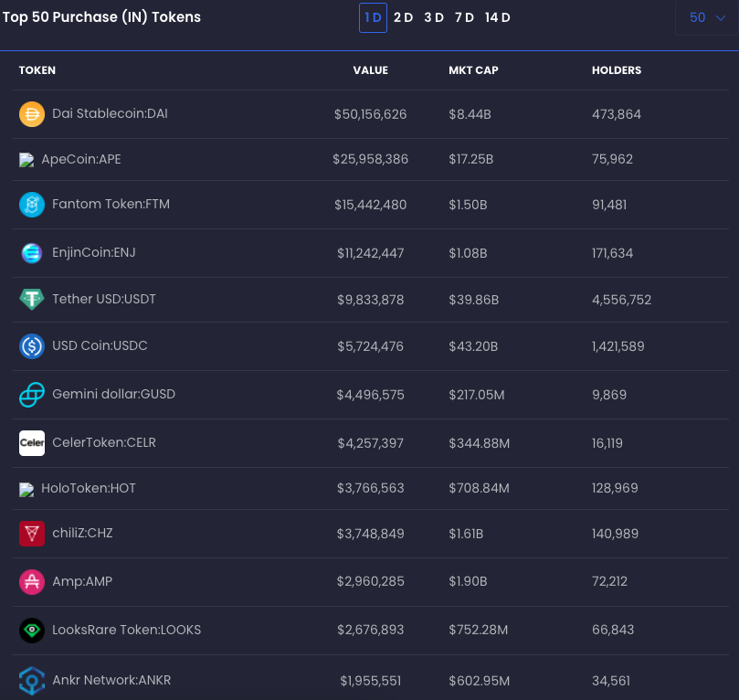Open the USD Coin:USDC token link

[100, 345]
